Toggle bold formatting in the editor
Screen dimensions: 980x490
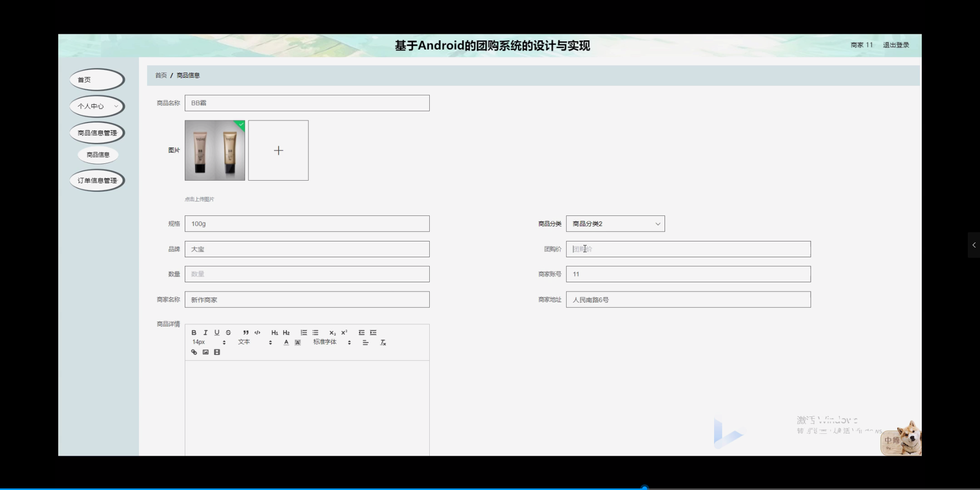pyautogui.click(x=194, y=332)
